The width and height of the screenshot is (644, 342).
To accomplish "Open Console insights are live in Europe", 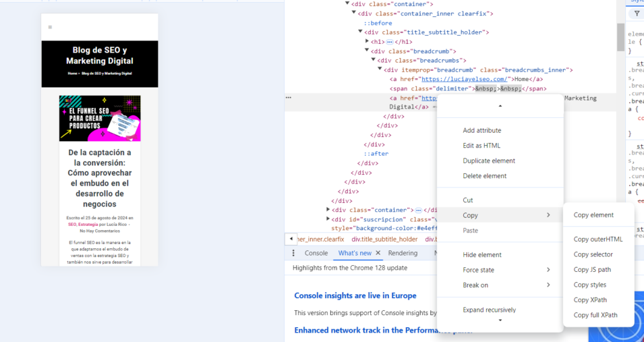I will 355,295.
